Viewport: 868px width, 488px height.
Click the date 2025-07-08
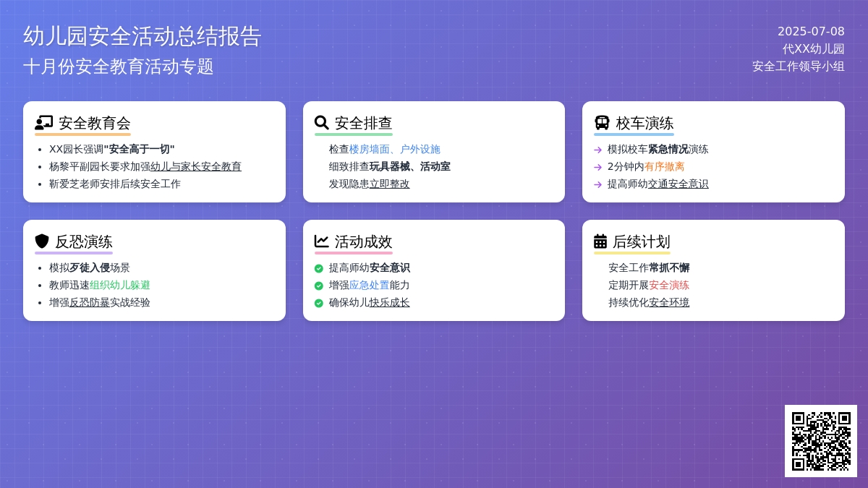point(811,31)
